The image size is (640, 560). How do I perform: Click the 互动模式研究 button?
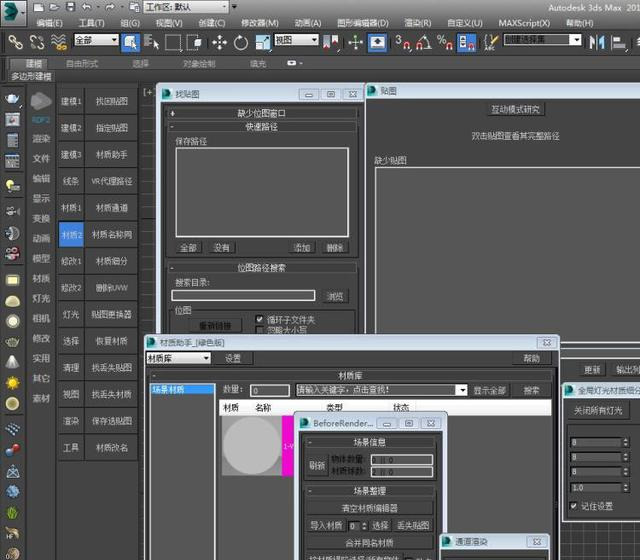(515, 109)
